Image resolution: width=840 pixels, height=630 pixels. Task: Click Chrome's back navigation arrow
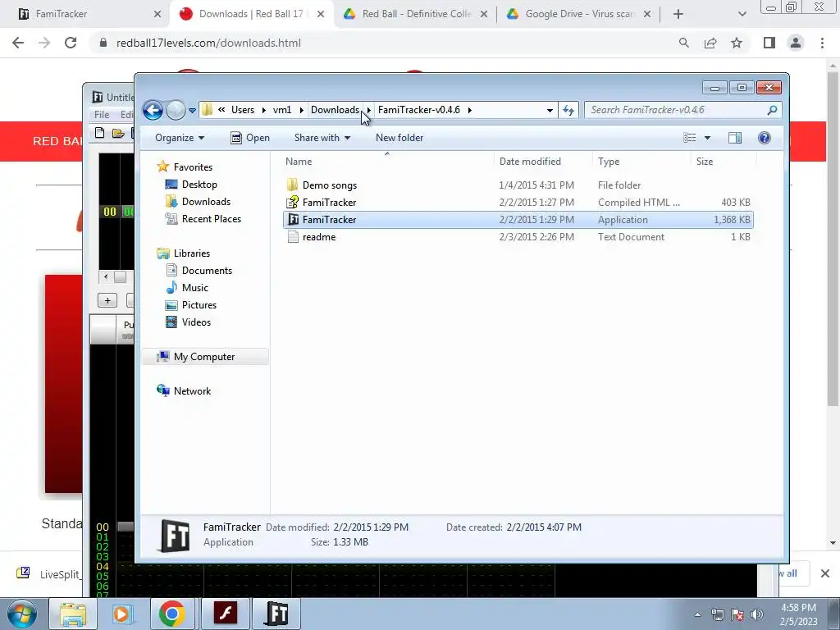point(18,43)
